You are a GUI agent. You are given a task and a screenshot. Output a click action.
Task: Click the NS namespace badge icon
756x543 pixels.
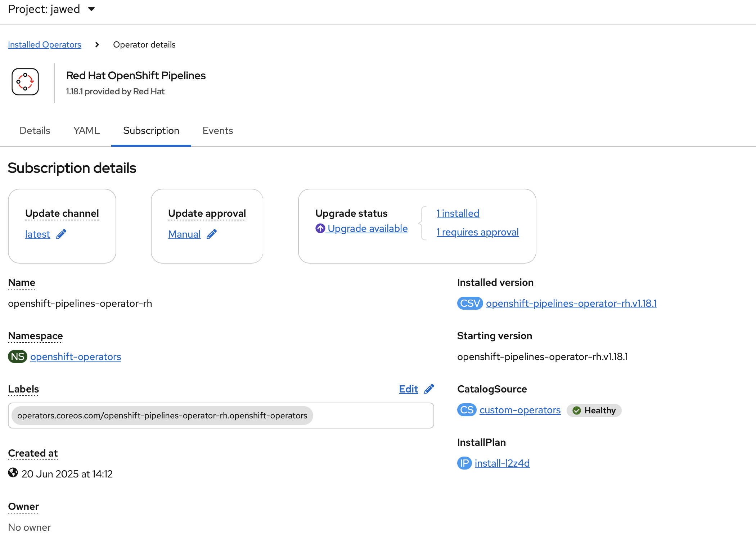(x=17, y=357)
